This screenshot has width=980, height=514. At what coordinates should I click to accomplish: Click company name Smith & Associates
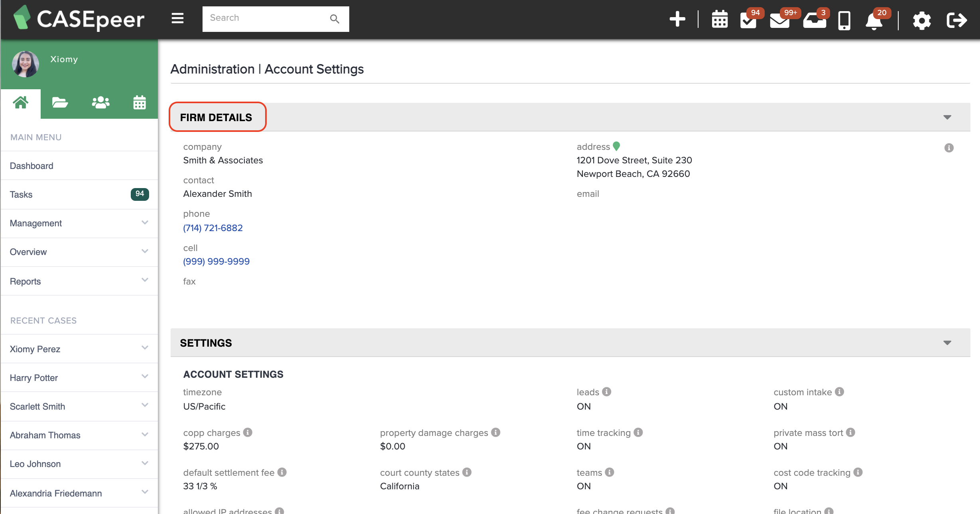pyautogui.click(x=223, y=160)
